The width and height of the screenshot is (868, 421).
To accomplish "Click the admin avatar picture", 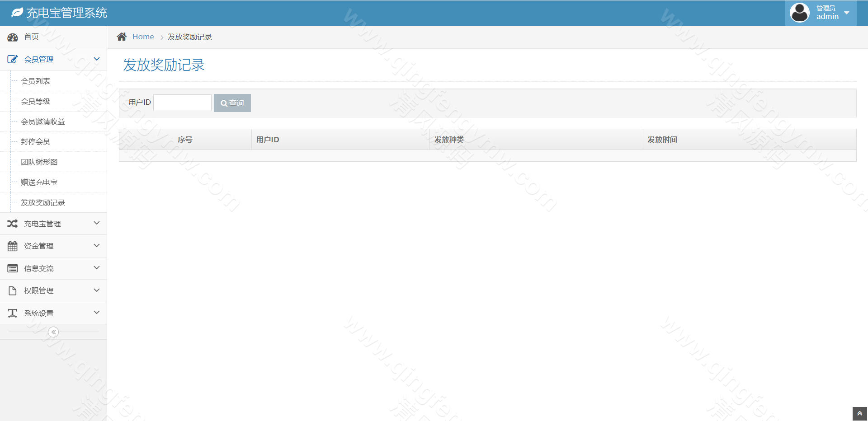I will click(x=799, y=13).
